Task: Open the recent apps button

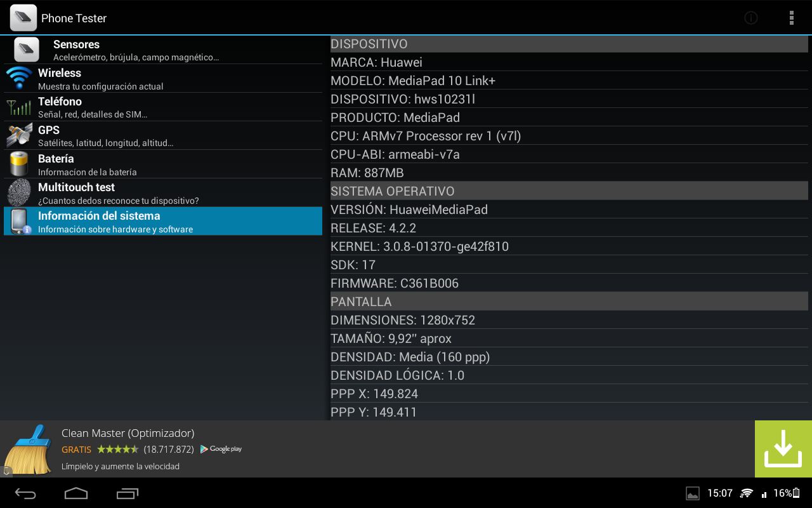Action: (x=128, y=493)
